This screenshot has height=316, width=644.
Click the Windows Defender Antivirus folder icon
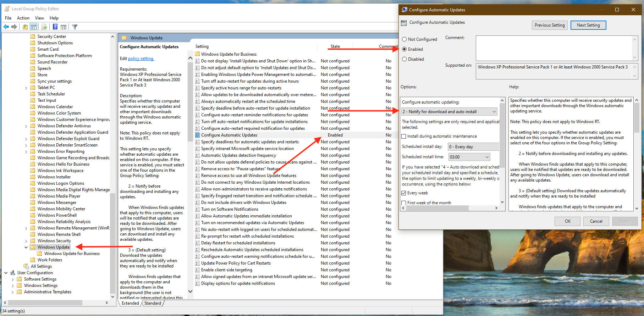point(33,126)
